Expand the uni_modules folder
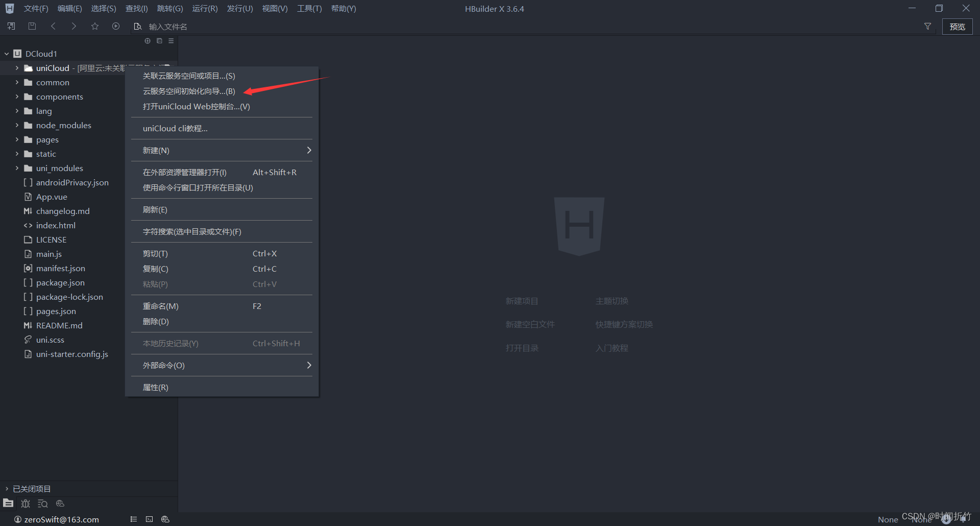Viewport: 980px width, 526px height. click(x=17, y=168)
